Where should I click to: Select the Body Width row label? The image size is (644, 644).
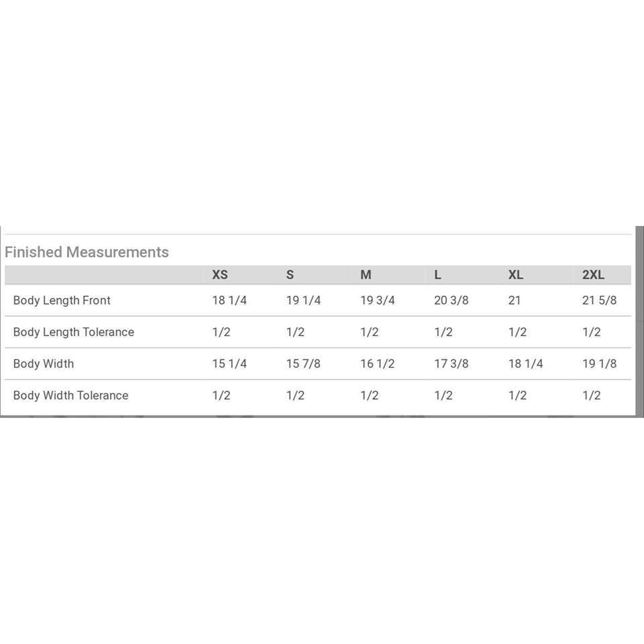tap(44, 364)
